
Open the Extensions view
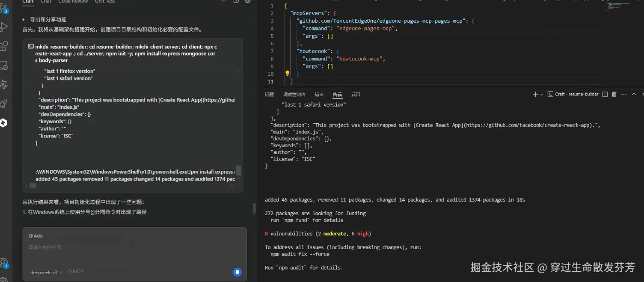4,46
